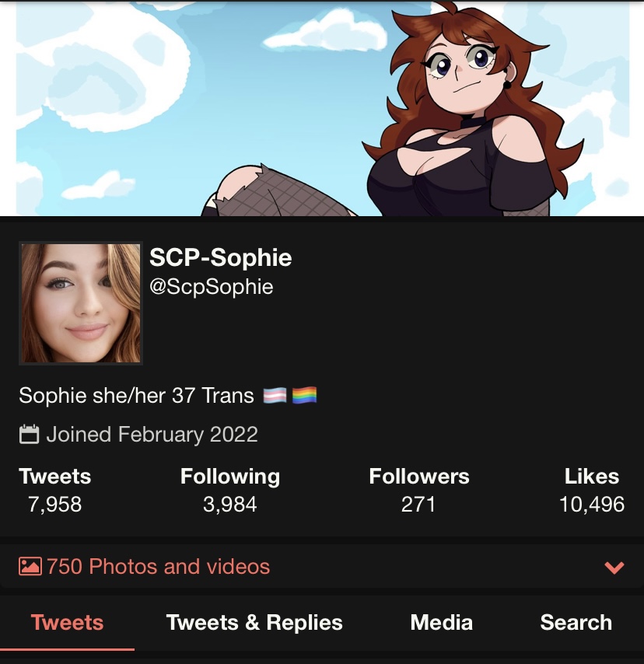
Task: Switch to the Tweets tab
Action: tap(68, 623)
